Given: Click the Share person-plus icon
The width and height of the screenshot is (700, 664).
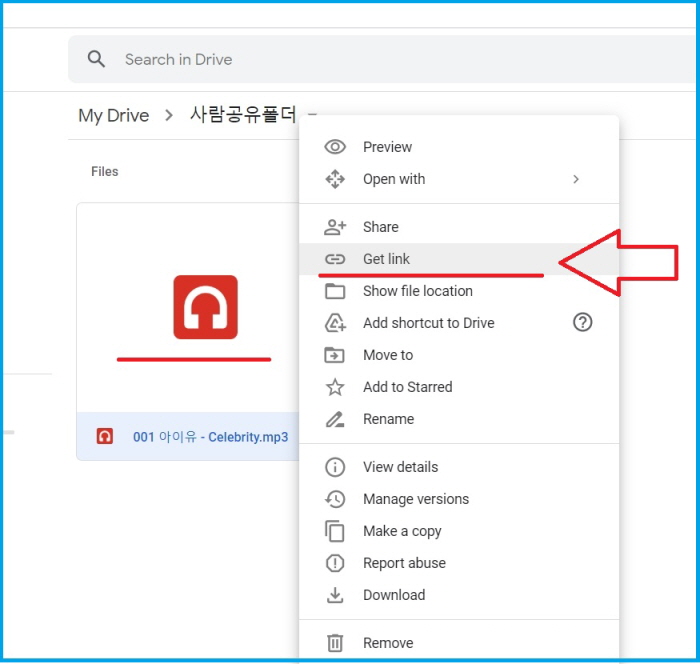Looking at the screenshot, I should [x=335, y=227].
